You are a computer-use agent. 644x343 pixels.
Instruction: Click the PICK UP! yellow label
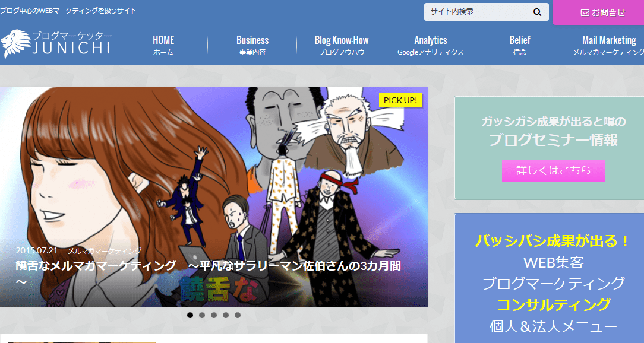(400, 100)
